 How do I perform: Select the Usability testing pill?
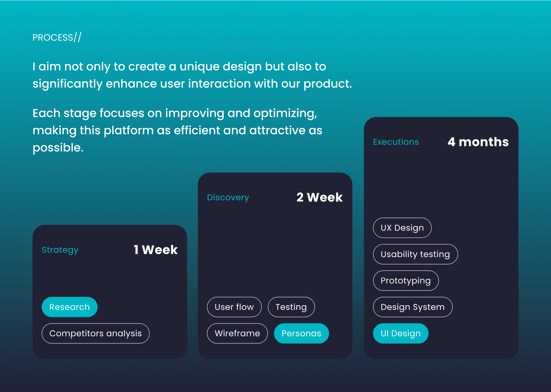415,254
